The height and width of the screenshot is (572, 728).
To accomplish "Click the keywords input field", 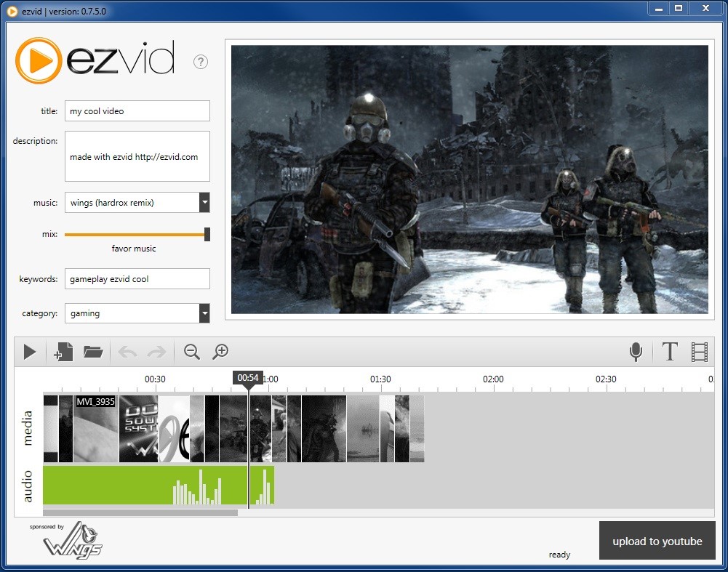I will (x=137, y=278).
